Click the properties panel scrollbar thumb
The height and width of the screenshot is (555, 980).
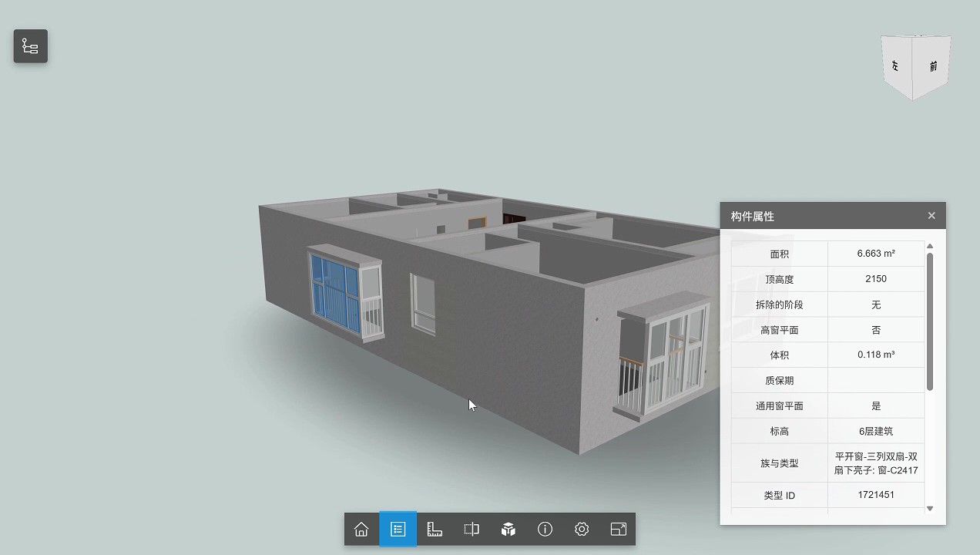point(930,321)
